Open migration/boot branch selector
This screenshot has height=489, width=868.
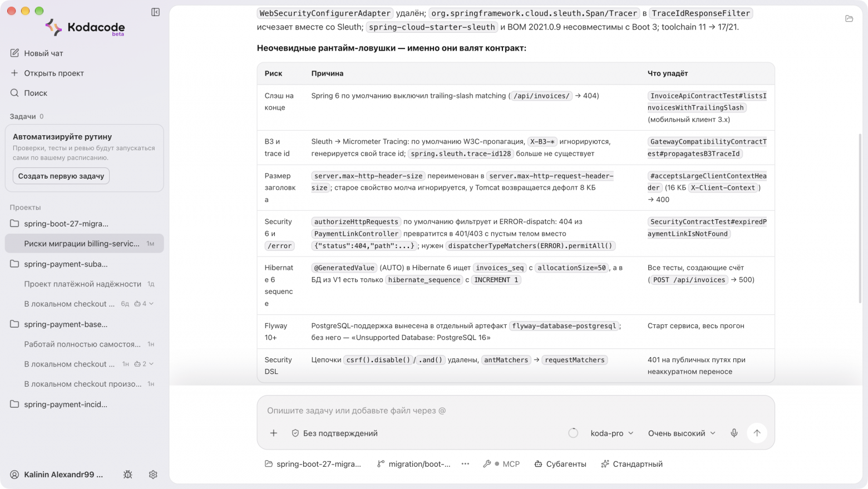414,464
